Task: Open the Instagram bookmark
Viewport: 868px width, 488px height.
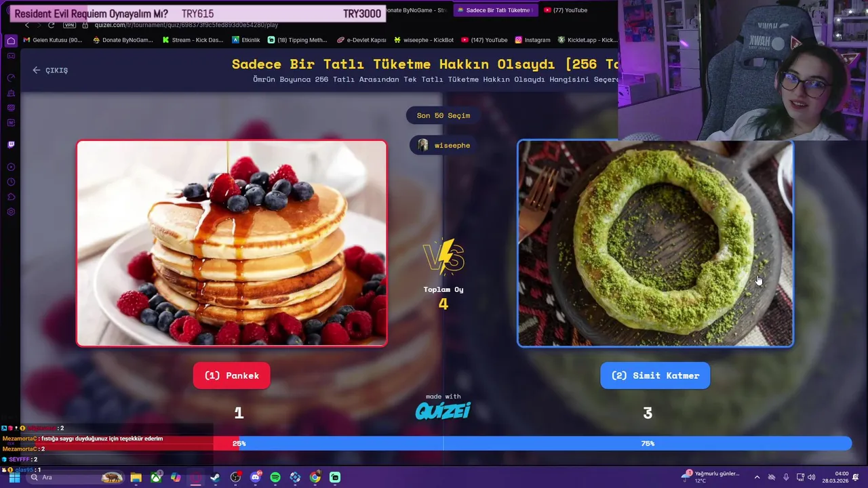Action: (x=532, y=40)
